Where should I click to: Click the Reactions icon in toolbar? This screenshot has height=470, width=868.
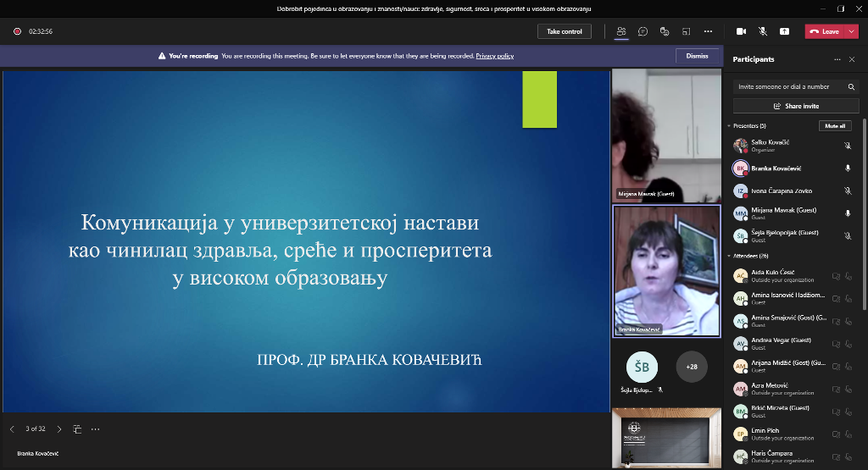[x=665, y=31]
